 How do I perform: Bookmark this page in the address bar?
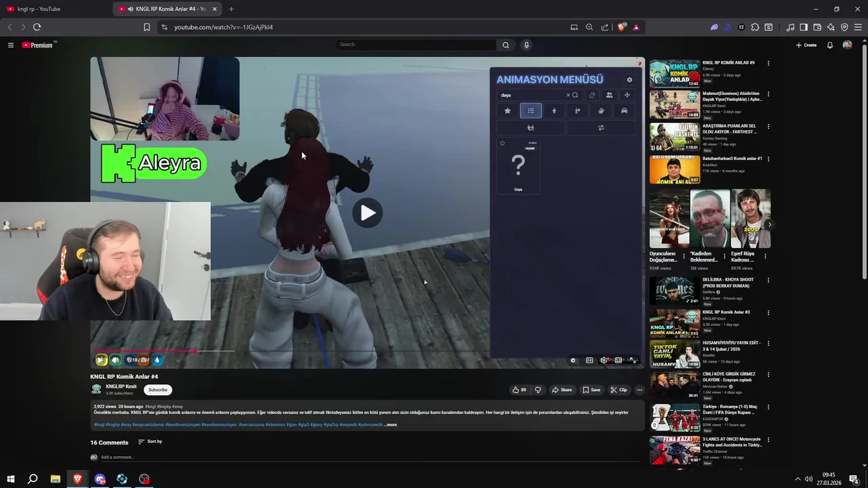tap(146, 27)
